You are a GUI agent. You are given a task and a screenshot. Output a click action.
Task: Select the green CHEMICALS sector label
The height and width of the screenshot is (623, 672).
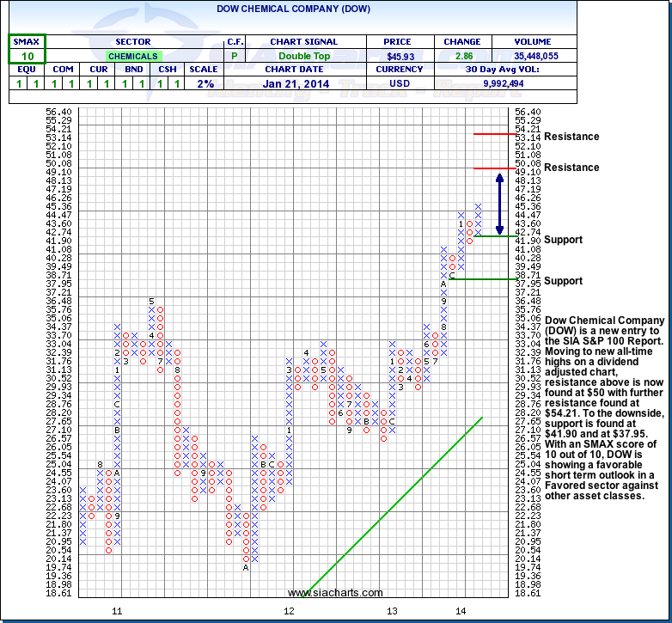133,56
